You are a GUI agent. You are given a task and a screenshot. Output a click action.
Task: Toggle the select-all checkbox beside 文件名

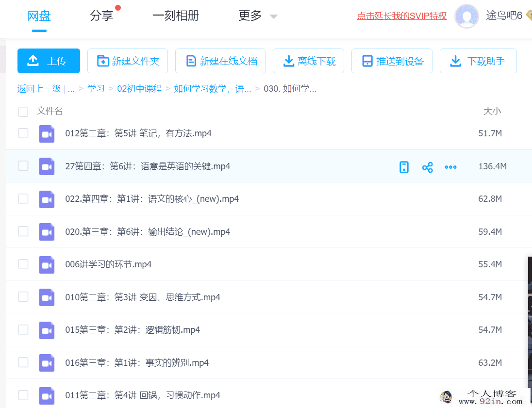[23, 112]
